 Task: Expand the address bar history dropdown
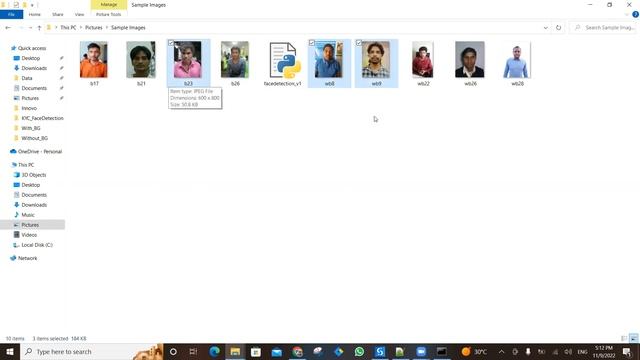546,28
